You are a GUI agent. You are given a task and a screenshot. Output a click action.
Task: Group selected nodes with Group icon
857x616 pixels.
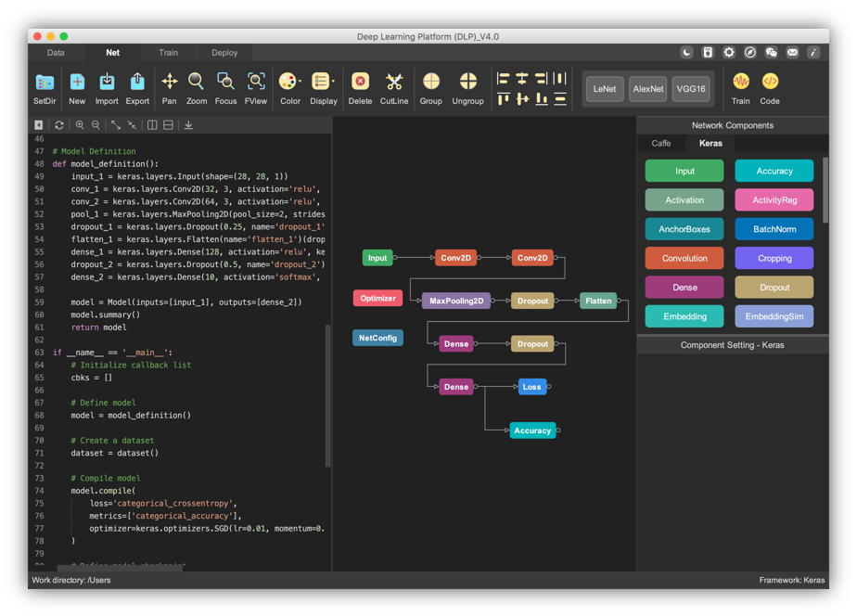(x=430, y=83)
